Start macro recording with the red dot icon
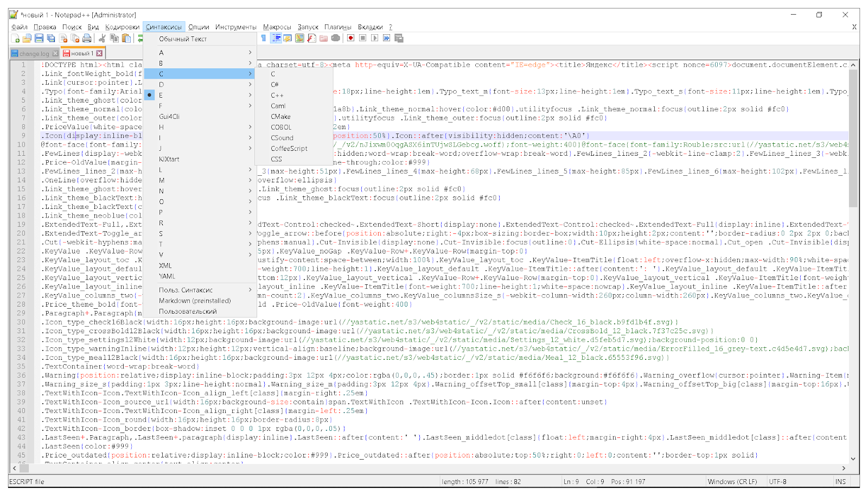This screenshot has height=496, width=868. point(350,38)
